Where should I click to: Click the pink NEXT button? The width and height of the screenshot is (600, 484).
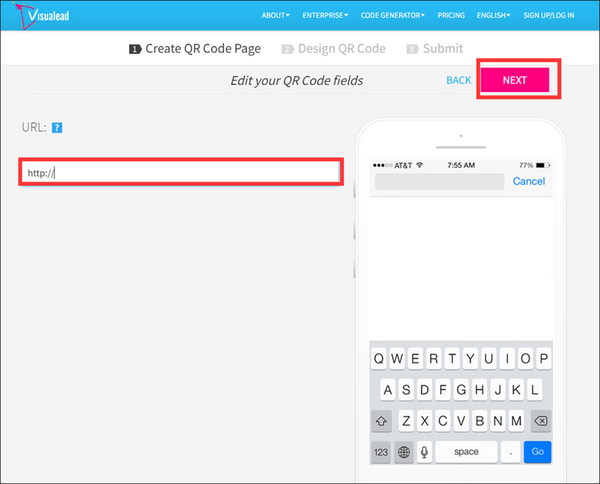(514, 79)
